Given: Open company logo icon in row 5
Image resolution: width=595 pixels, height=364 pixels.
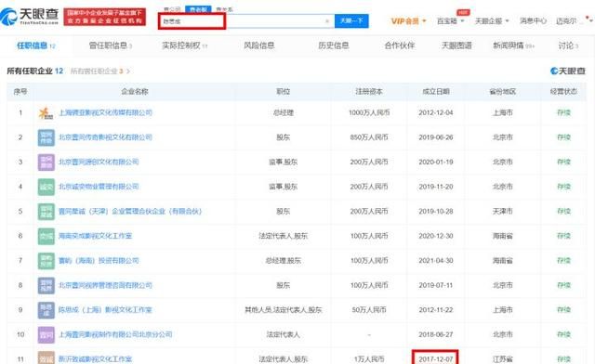Looking at the screenshot, I should (46, 212).
